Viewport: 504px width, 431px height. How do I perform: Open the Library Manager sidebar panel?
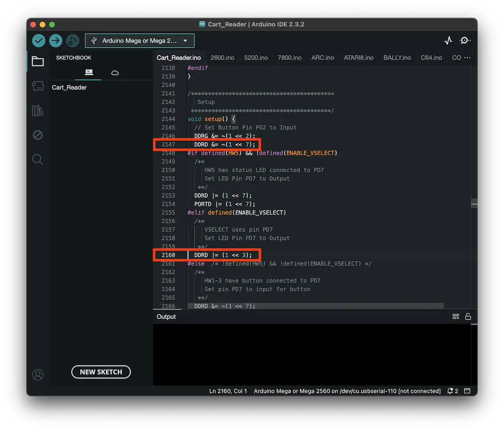[x=38, y=111]
